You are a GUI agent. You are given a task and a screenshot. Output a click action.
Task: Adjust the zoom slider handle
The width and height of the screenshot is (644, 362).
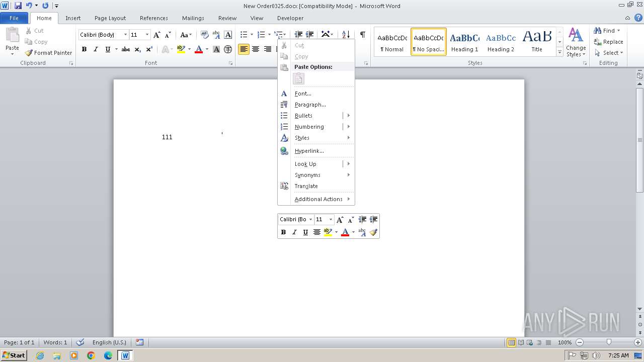pos(609,342)
